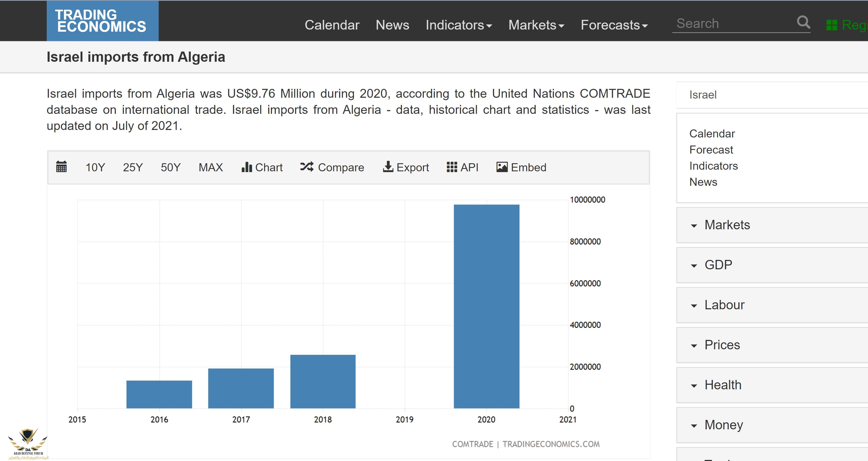
Task: Click Embed to get chart code
Action: tap(521, 167)
